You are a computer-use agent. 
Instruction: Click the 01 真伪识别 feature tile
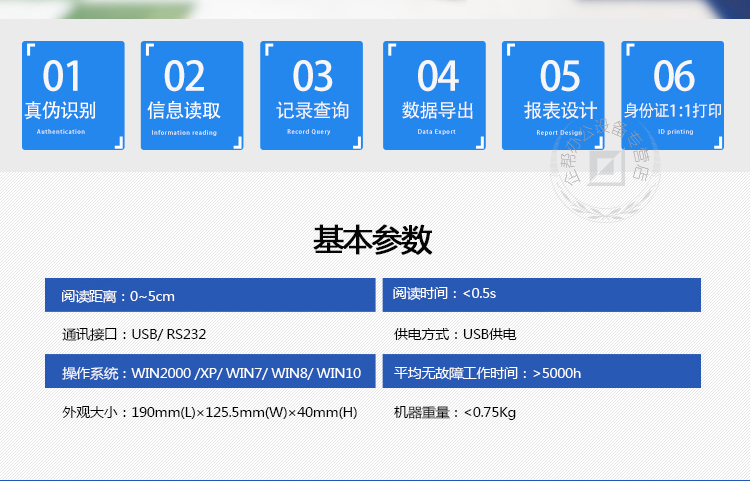click(x=73, y=95)
